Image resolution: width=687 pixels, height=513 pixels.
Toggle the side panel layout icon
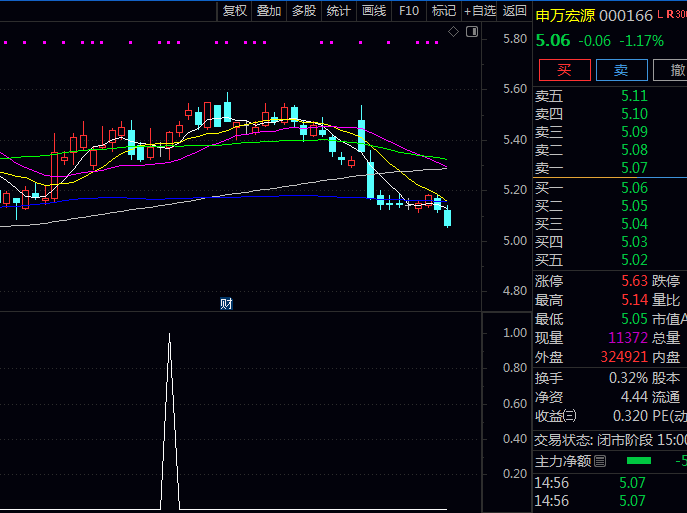(x=472, y=32)
